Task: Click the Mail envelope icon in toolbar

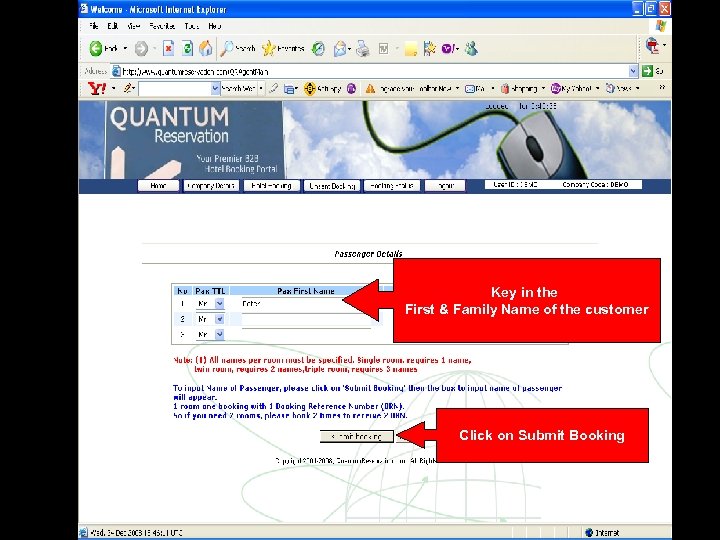Action: (x=340, y=48)
